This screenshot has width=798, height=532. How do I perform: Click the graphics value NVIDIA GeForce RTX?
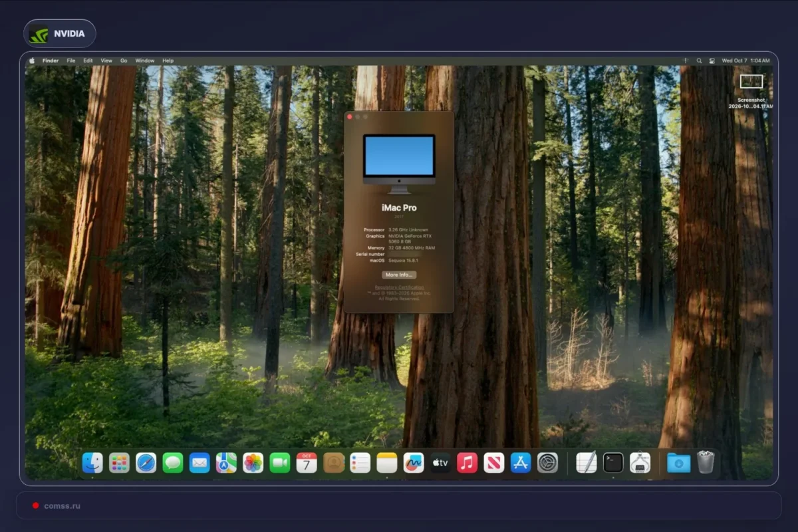click(412, 239)
